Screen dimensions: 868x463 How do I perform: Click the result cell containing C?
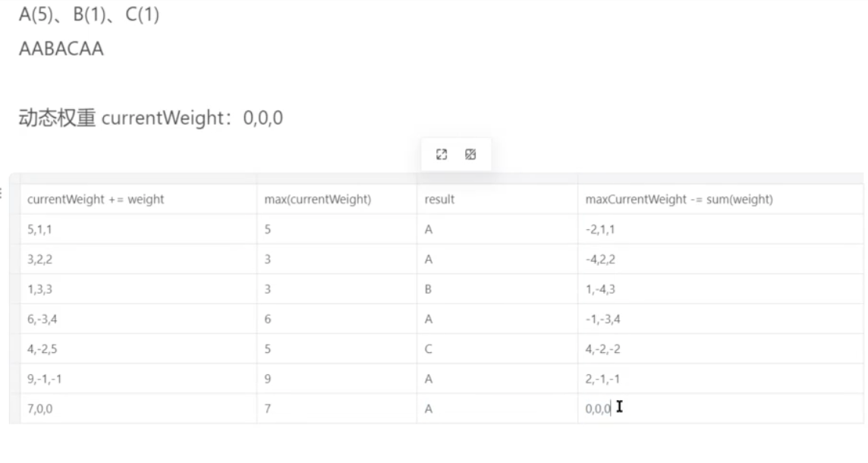497,349
